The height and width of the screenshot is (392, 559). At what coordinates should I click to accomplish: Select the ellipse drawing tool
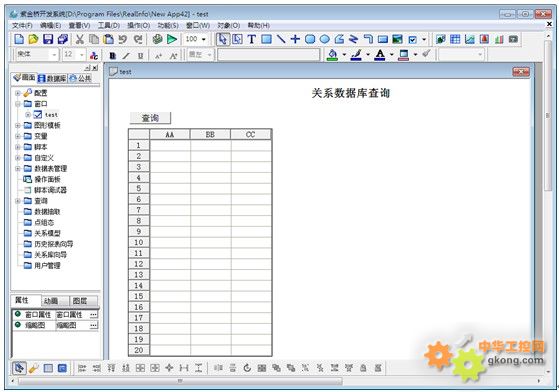[324, 39]
